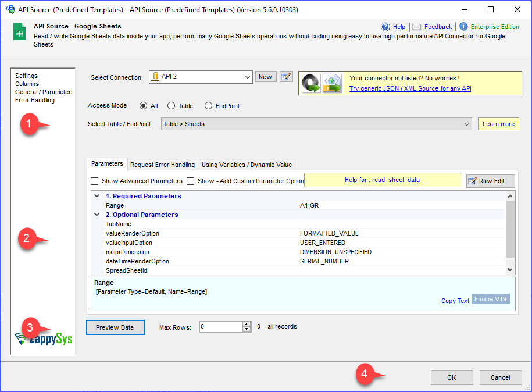The image size is (532, 392).
Task: Click the Copy Text link
Action: click(x=455, y=301)
